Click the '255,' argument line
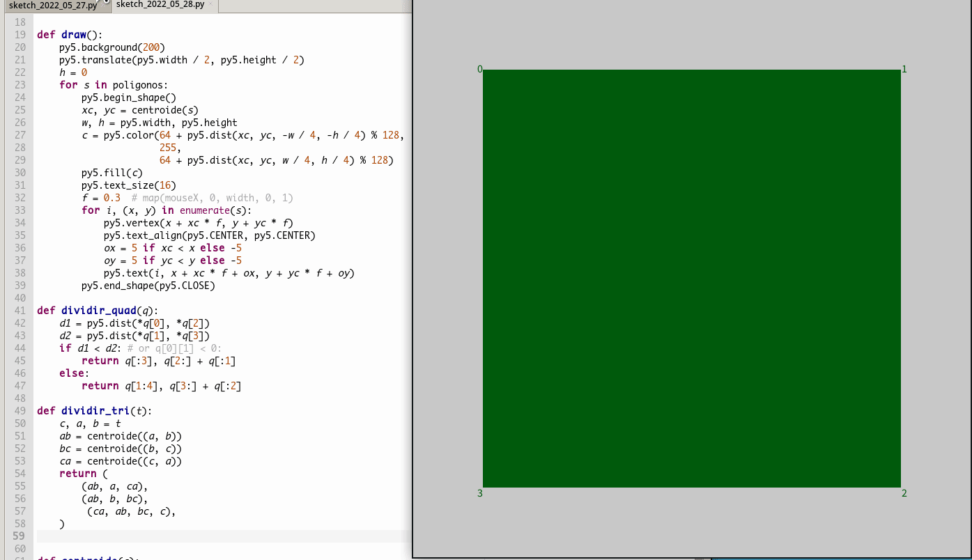This screenshot has height=560, width=972. pyautogui.click(x=170, y=148)
